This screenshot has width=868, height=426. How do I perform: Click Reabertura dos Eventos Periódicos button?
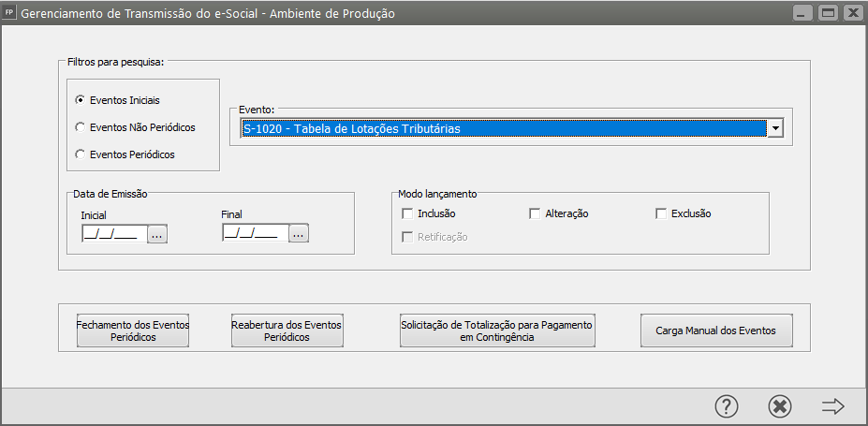(x=287, y=331)
